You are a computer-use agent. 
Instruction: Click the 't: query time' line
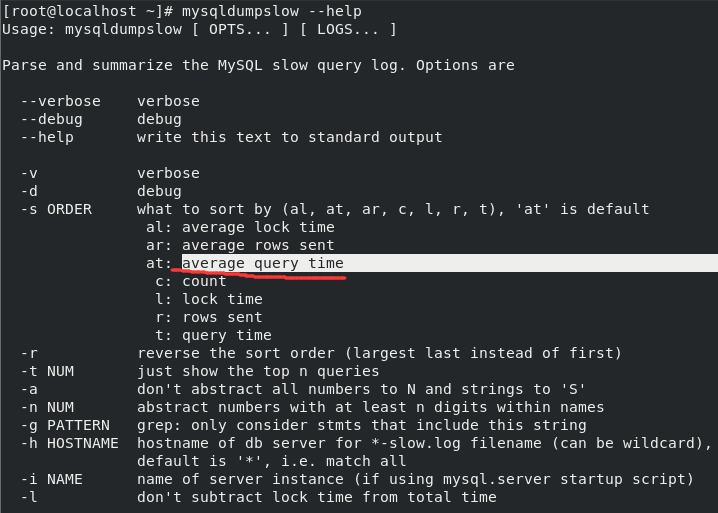point(213,335)
